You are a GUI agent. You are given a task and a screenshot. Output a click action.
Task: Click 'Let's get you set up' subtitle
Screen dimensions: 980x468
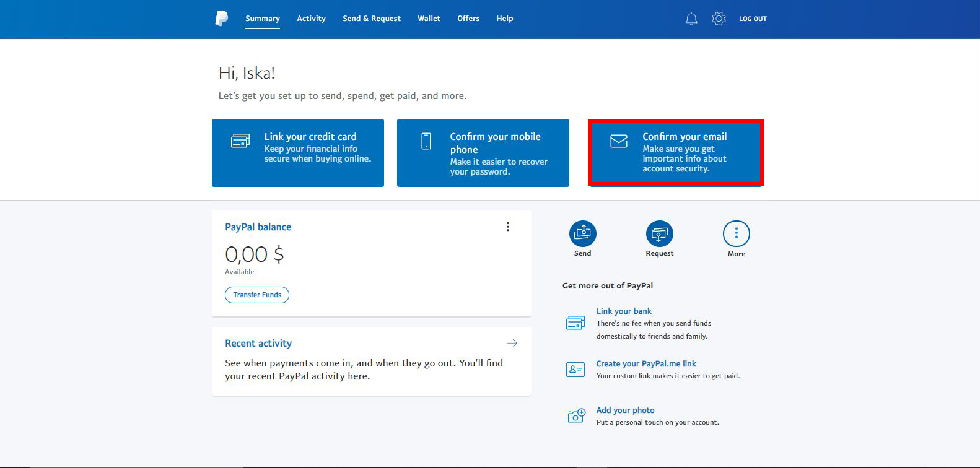point(343,96)
